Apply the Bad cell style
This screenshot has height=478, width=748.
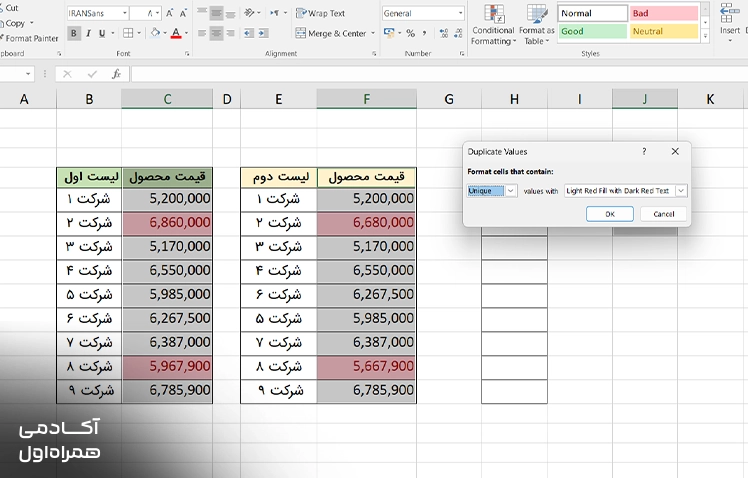click(x=664, y=13)
